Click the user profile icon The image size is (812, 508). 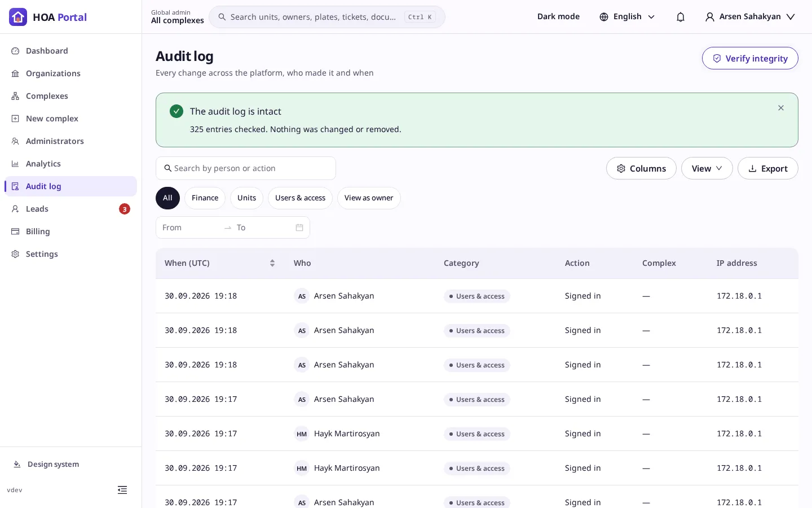point(710,17)
